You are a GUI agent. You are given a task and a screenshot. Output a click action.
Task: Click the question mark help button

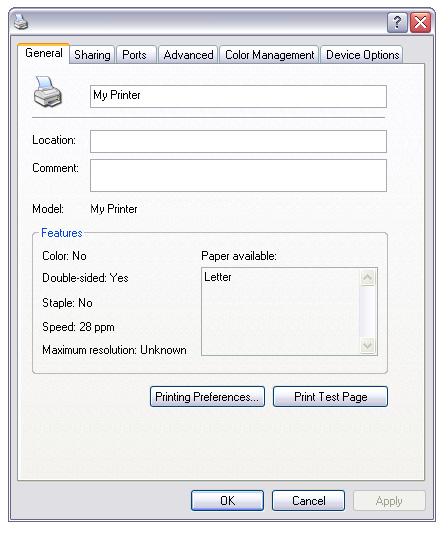pyautogui.click(x=397, y=23)
